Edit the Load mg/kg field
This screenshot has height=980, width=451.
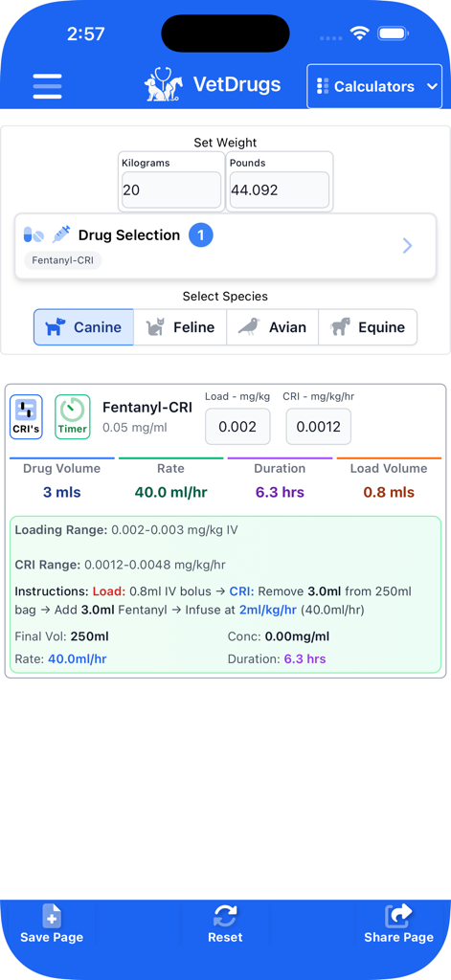(x=237, y=426)
